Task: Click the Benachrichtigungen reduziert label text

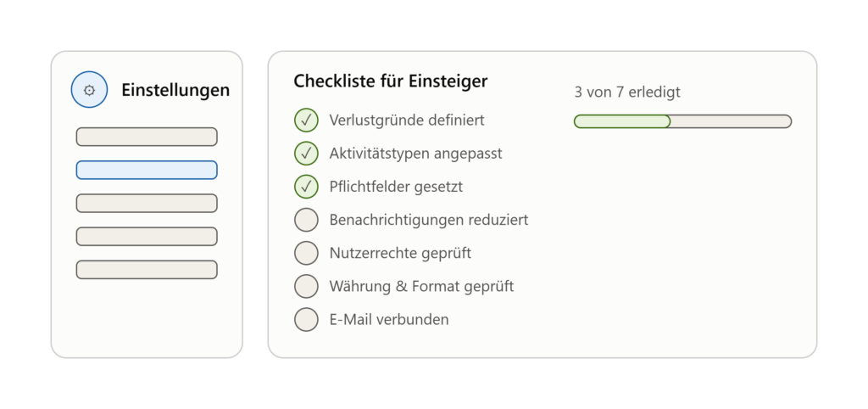Action: pyautogui.click(x=428, y=220)
